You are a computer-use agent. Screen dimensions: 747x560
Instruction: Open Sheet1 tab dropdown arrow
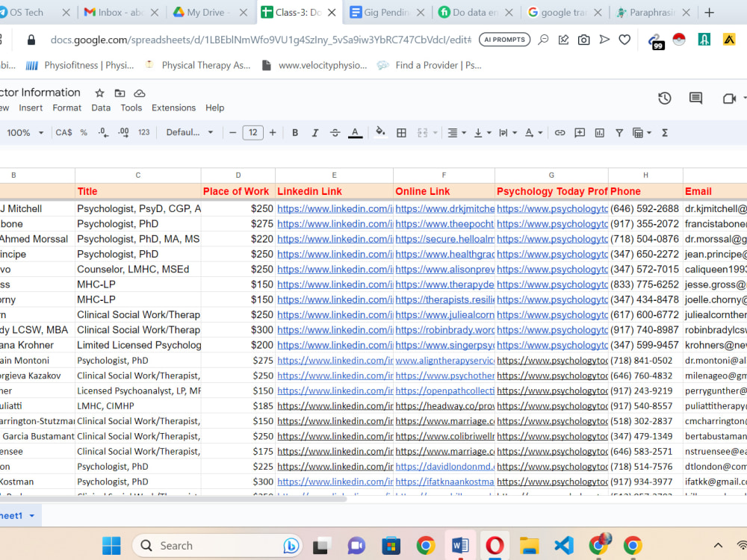pyautogui.click(x=32, y=516)
